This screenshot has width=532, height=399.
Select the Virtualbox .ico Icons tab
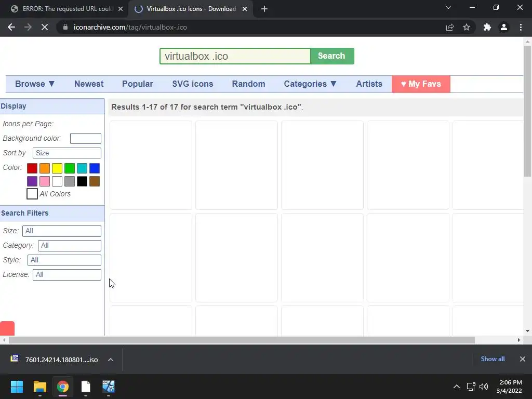[x=191, y=9]
